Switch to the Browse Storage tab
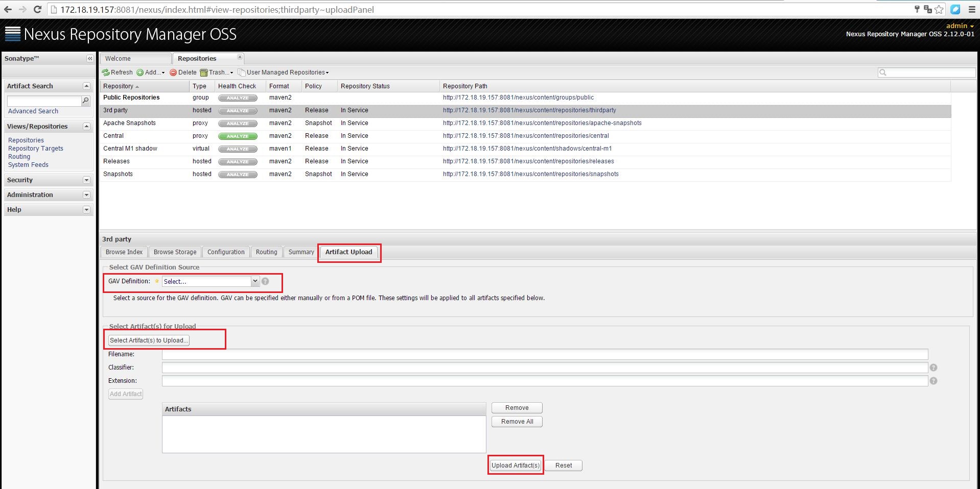Viewport: 980px width, 489px height. 175,252
